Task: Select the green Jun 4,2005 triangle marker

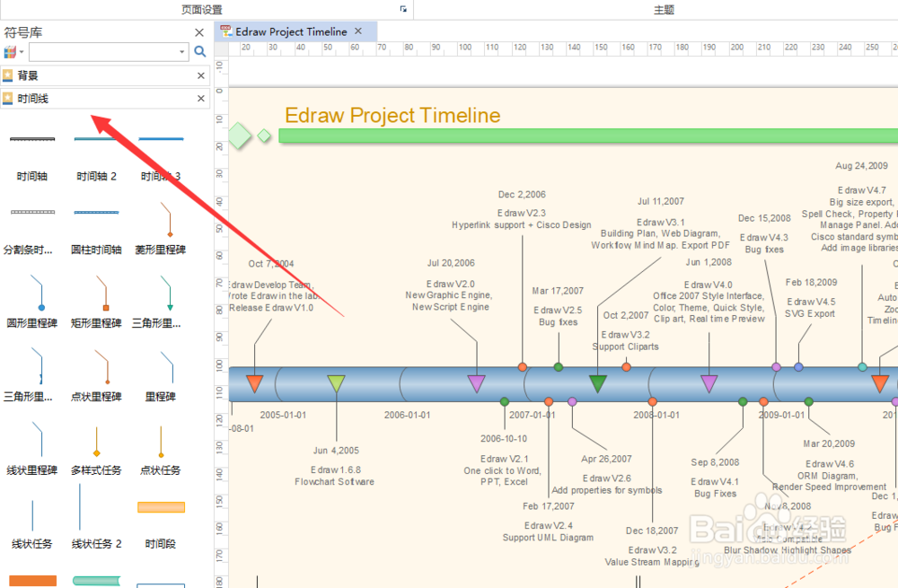Action: tap(336, 383)
